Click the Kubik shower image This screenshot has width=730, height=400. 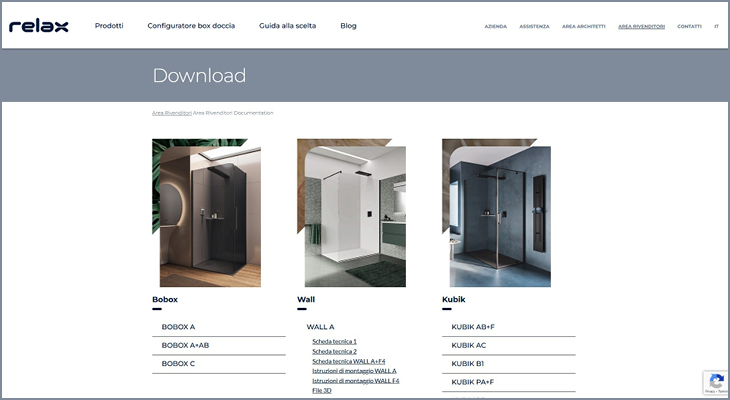click(x=496, y=213)
